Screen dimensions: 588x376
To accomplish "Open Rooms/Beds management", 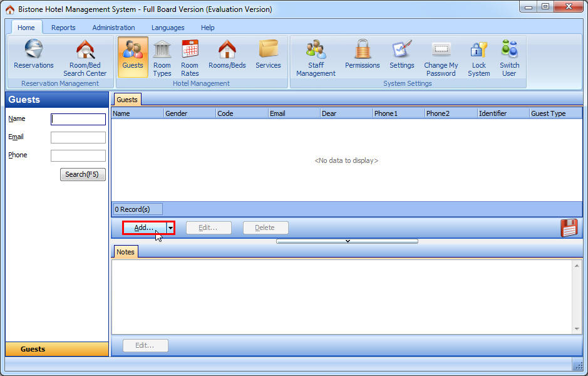I will point(227,55).
